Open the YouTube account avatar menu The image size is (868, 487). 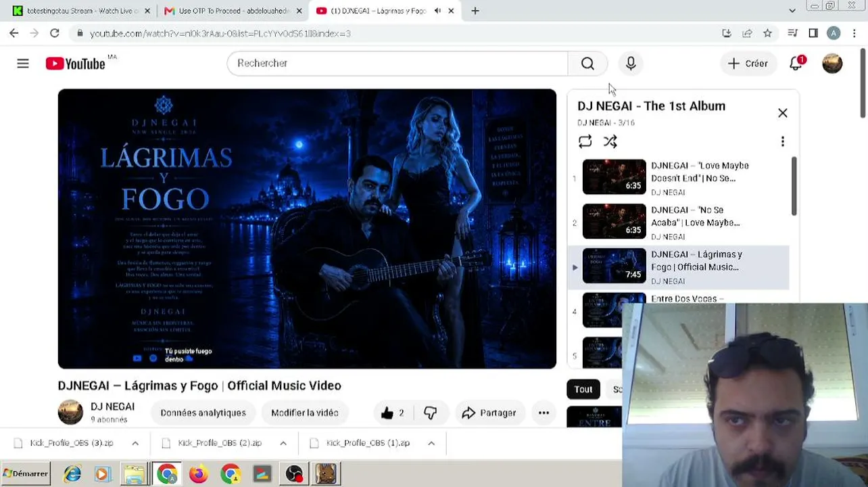click(832, 64)
